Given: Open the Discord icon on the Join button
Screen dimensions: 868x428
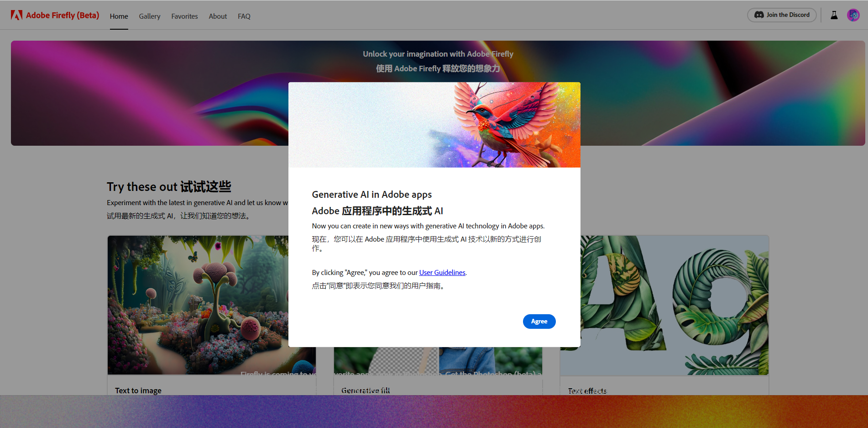Looking at the screenshot, I should pos(758,15).
